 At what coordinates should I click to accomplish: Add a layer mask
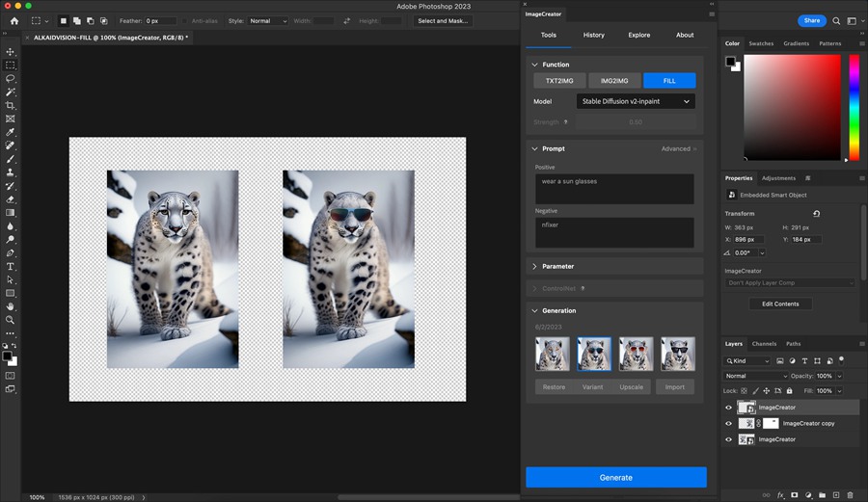coord(795,495)
